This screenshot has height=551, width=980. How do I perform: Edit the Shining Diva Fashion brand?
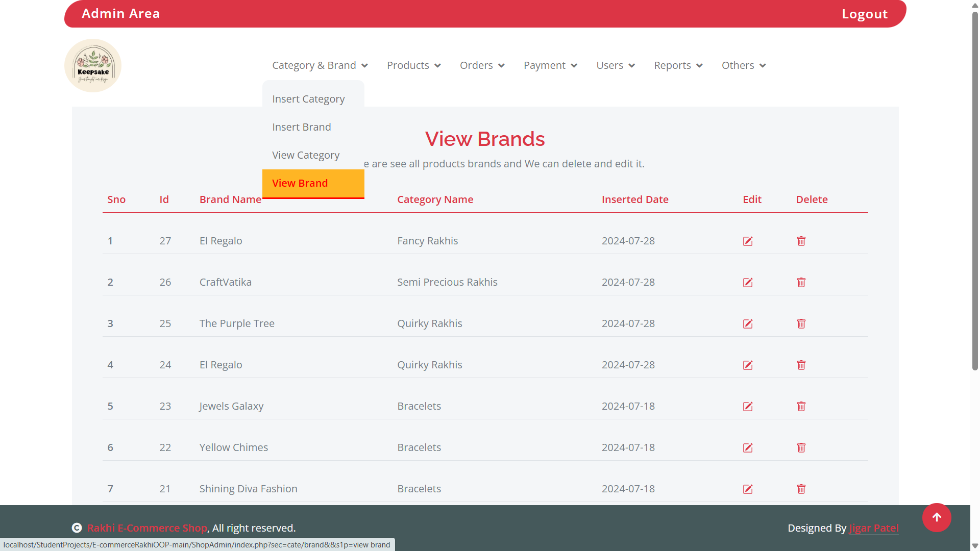(x=748, y=489)
